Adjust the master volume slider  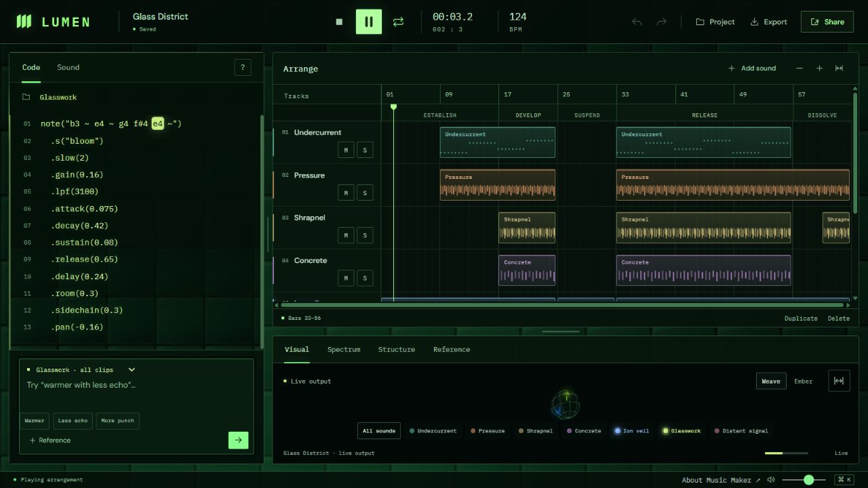click(804, 480)
